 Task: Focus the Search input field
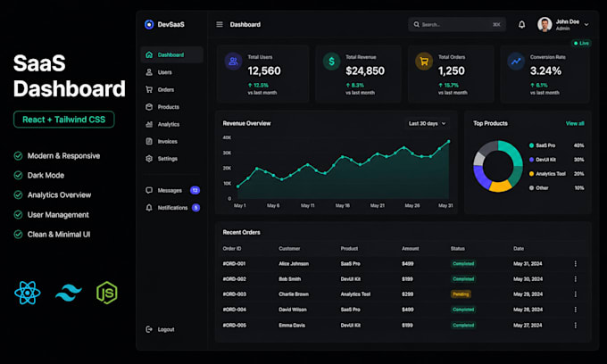[x=457, y=24]
